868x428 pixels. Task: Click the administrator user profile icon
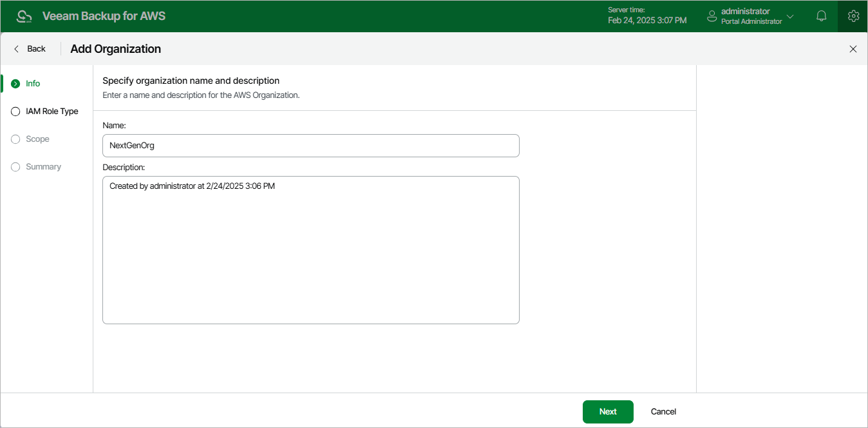coord(712,15)
